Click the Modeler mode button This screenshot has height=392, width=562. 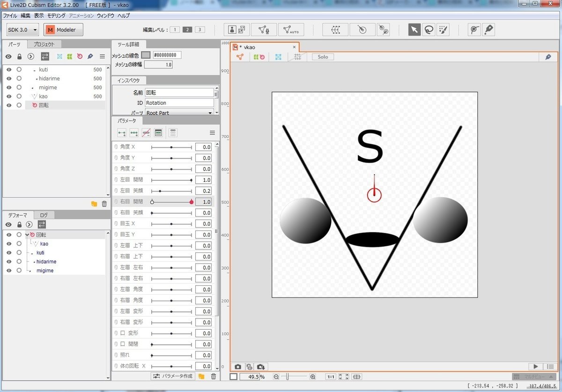[64, 30]
